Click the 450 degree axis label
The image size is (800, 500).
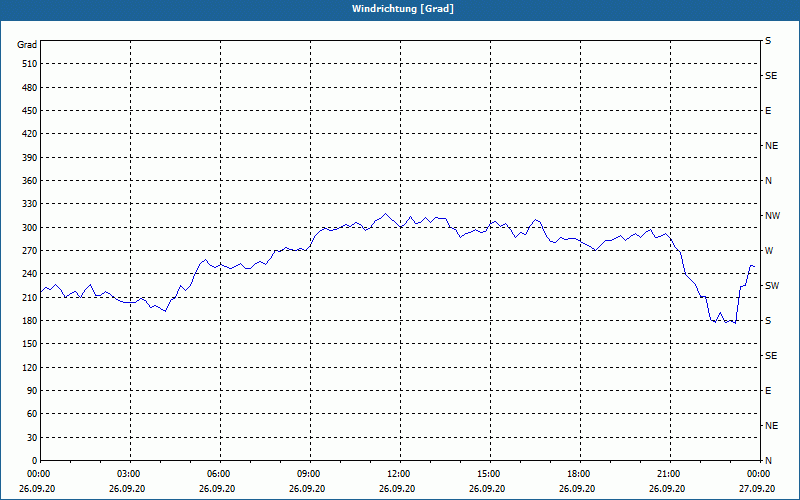tap(30, 111)
